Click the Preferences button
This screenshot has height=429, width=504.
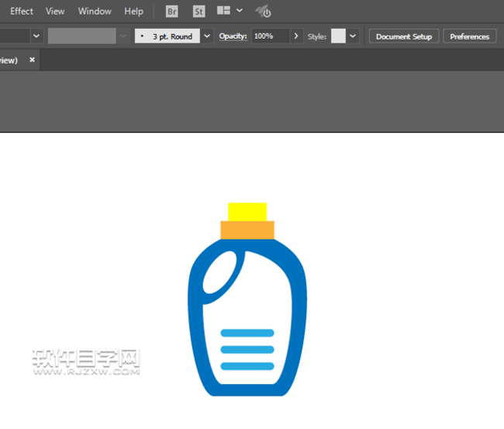tap(469, 36)
